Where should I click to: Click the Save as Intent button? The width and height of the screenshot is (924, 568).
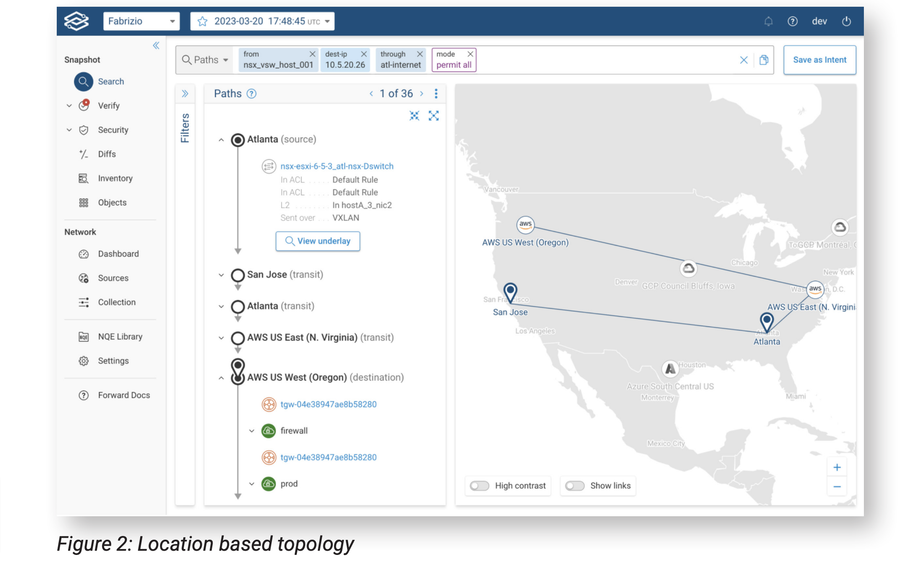point(819,60)
